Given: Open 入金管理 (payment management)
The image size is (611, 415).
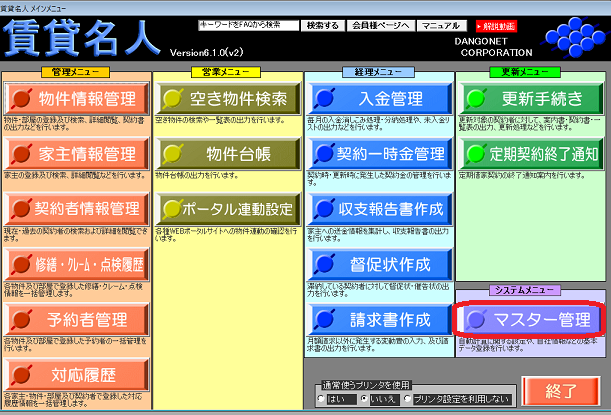Looking at the screenshot, I should coord(377,100).
